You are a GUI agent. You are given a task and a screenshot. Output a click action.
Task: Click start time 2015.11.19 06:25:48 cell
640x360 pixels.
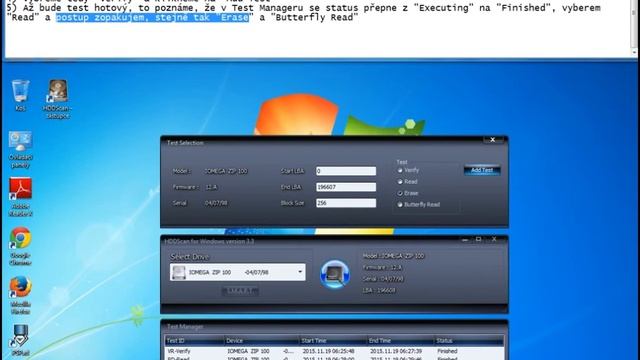point(328,351)
